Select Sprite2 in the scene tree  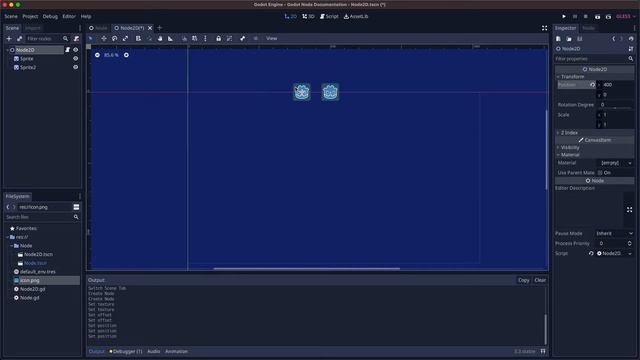(28, 67)
